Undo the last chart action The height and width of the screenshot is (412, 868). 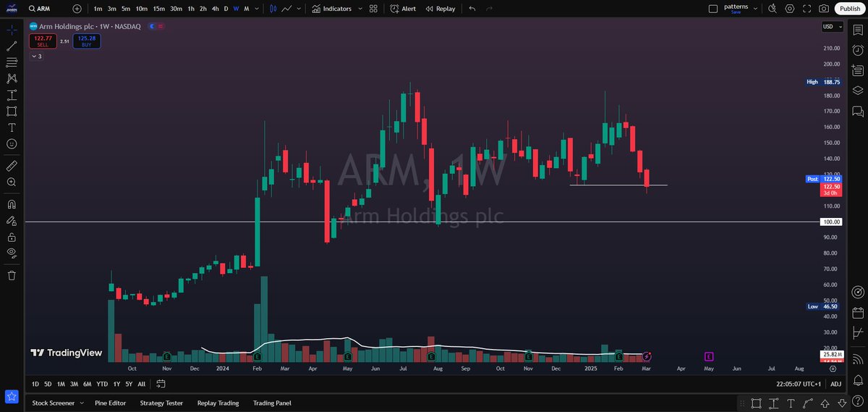click(x=472, y=9)
